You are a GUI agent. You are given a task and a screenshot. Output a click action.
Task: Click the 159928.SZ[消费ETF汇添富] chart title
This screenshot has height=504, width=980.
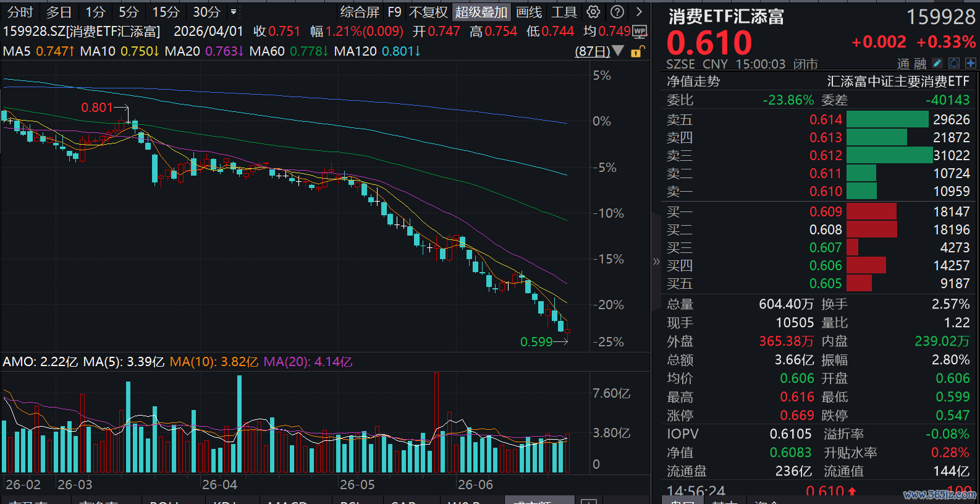click(x=82, y=31)
